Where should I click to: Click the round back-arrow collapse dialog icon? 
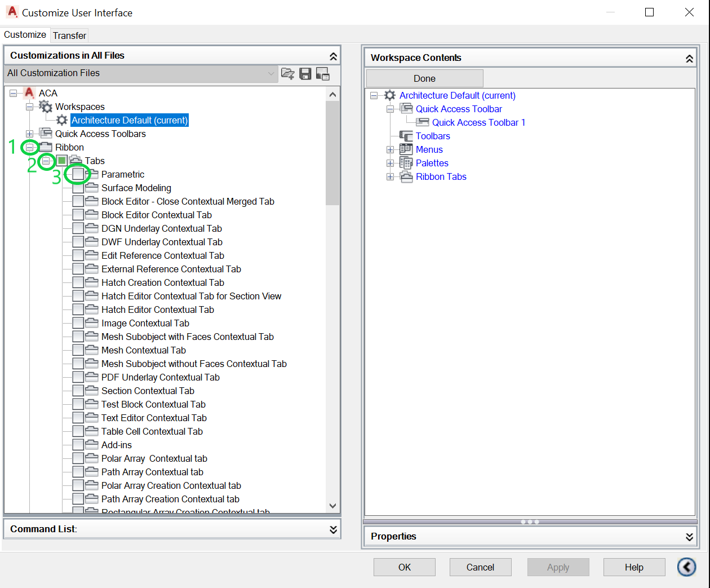coord(686,567)
